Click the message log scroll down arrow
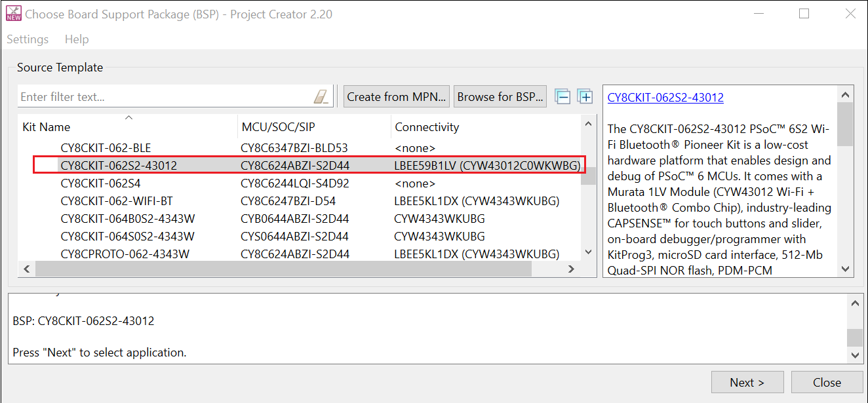 coord(855,355)
